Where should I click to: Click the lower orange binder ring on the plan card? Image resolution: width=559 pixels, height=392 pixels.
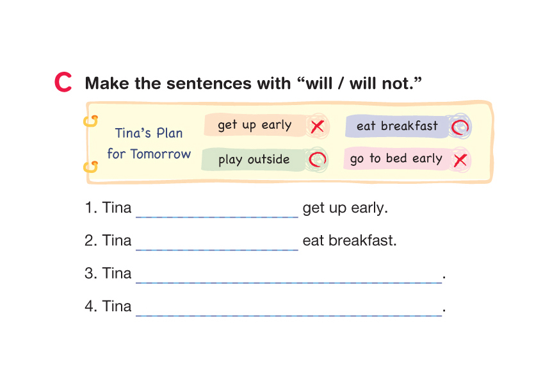[91, 168]
